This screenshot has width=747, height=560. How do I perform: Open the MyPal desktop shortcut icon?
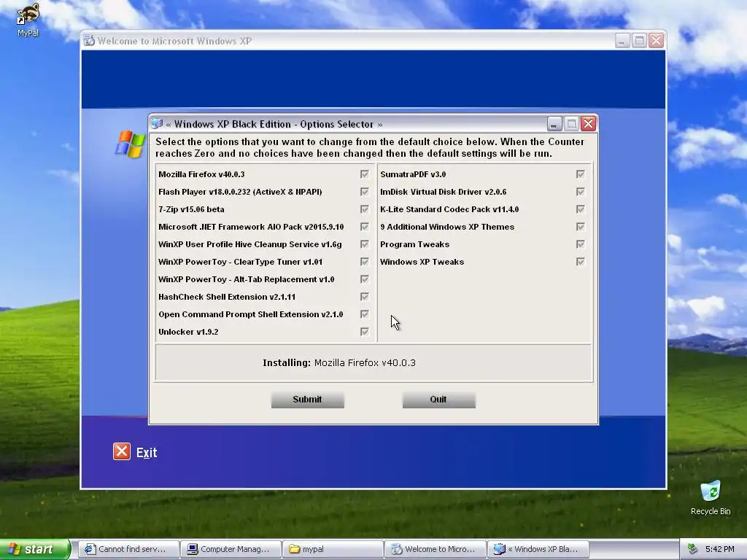pos(27,19)
